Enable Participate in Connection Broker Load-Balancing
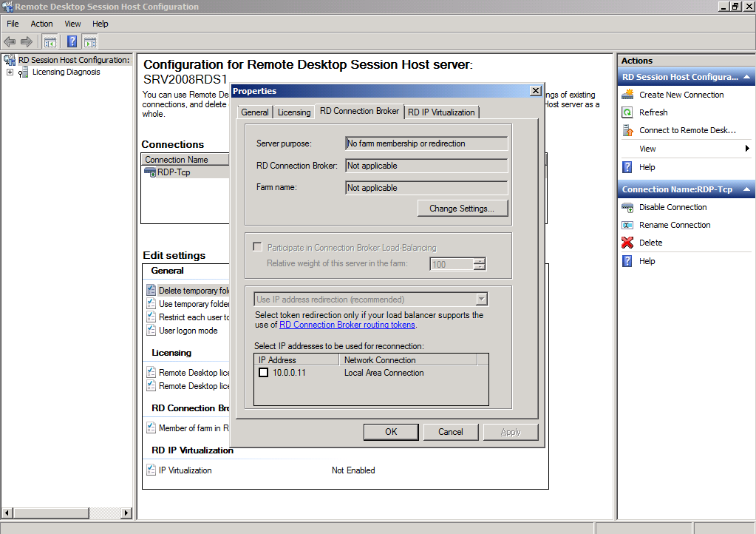Screen dimensions: 756x534 point(258,248)
